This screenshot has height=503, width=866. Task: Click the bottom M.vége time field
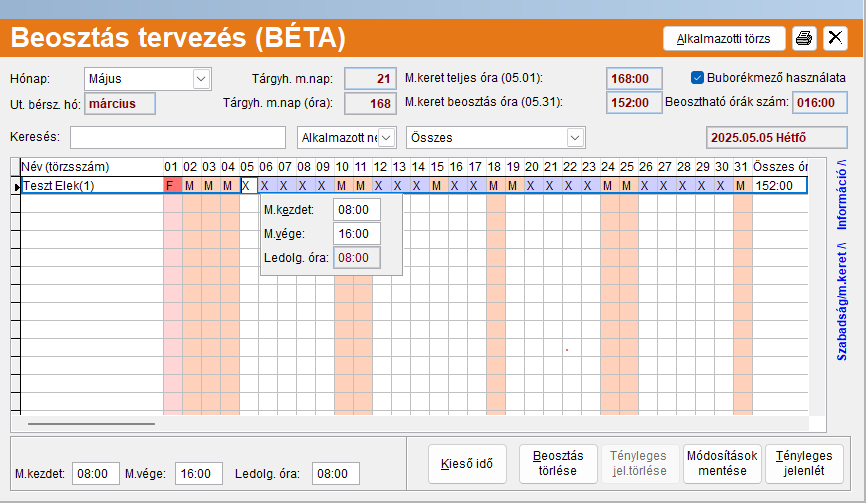[x=199, y=474]
